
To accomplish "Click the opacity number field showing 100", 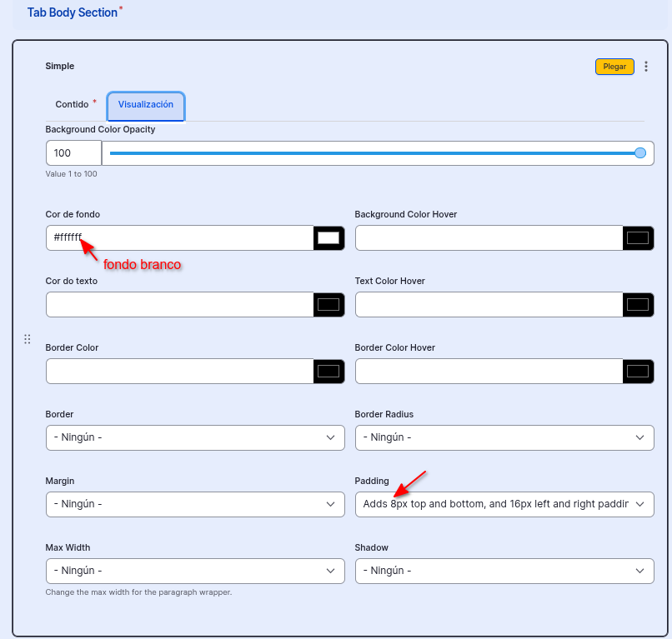I will [73, 153].
